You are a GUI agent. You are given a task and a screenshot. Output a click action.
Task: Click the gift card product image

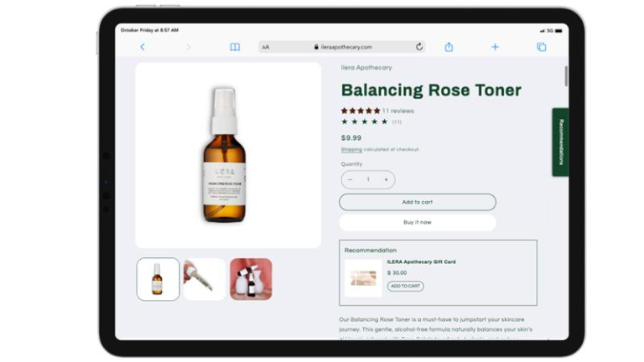click(363, 278)
